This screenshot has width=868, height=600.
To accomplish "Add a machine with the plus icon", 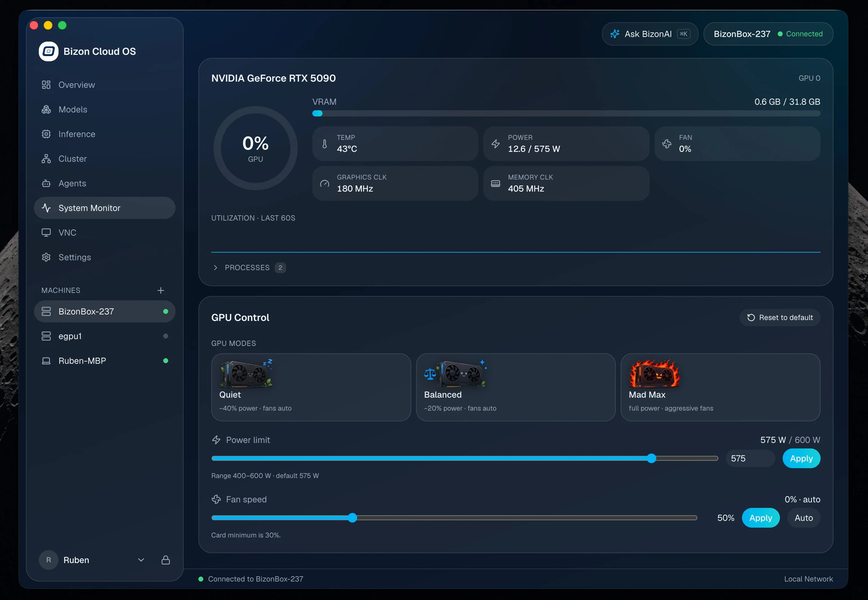I will pyautogui.click(x=161, y=290).
